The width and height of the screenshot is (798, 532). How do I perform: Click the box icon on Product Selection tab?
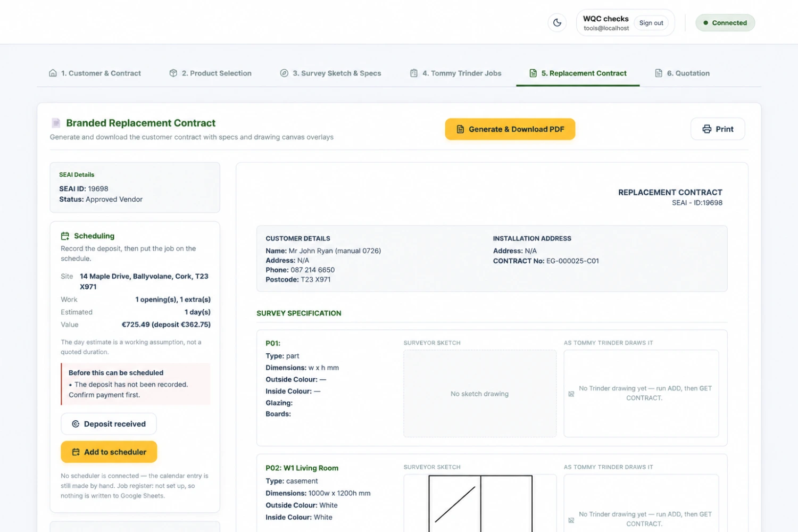click(173, 73)
